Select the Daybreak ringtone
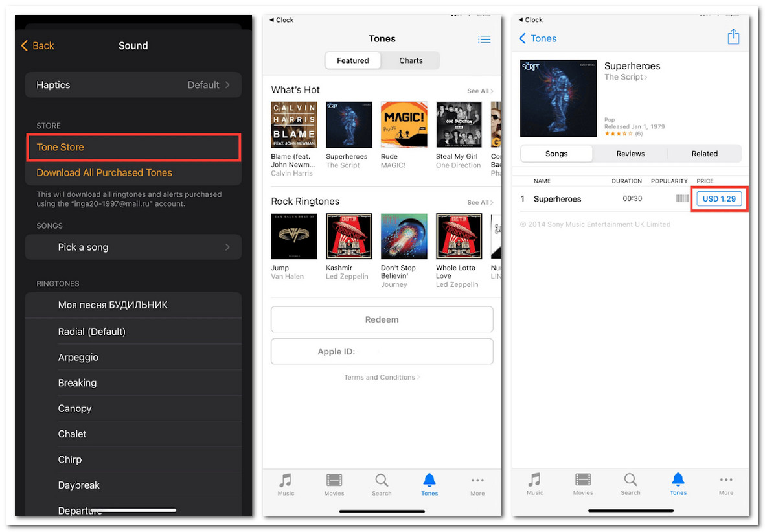 point(78,485)
